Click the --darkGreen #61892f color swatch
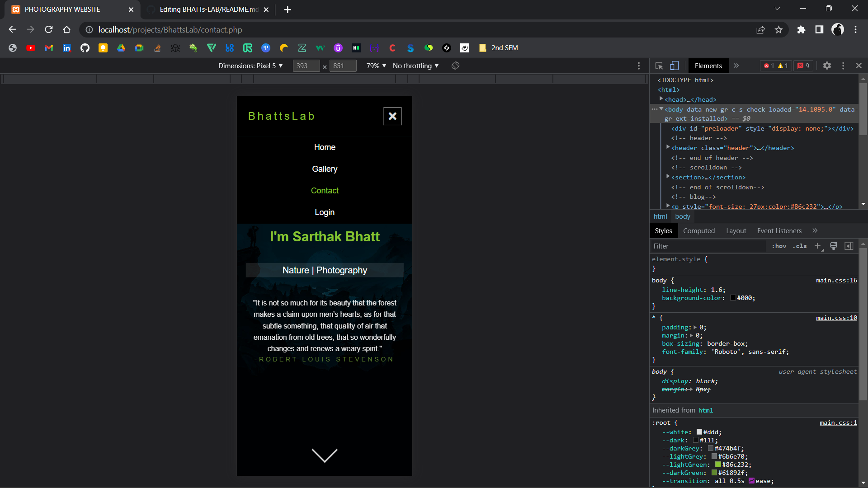 coord(714,473)
